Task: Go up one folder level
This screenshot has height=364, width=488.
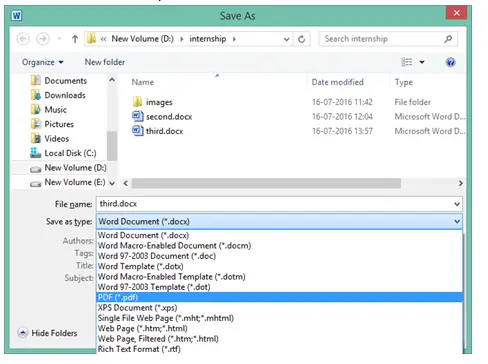Action: [x=75, y=39]
